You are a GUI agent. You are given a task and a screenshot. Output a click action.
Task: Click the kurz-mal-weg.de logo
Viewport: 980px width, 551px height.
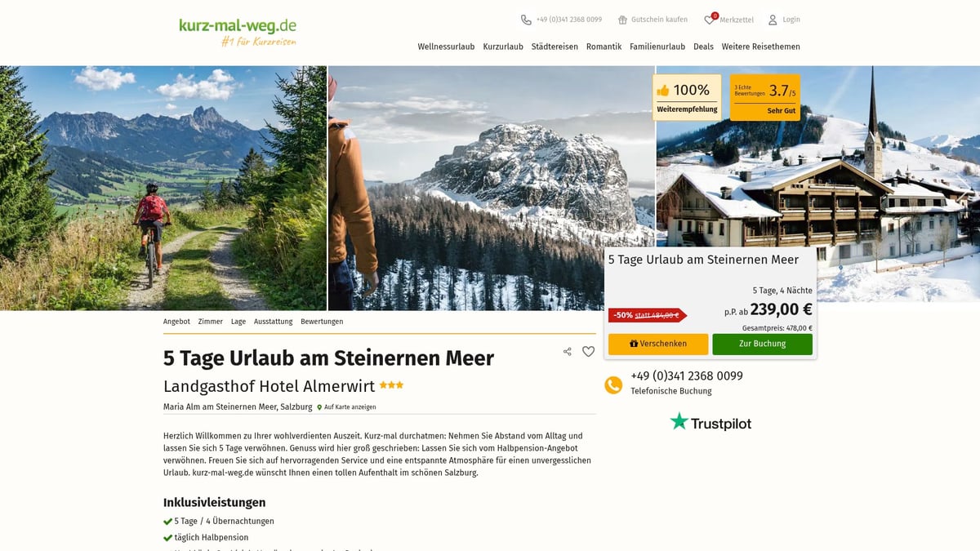pos(238,31)
